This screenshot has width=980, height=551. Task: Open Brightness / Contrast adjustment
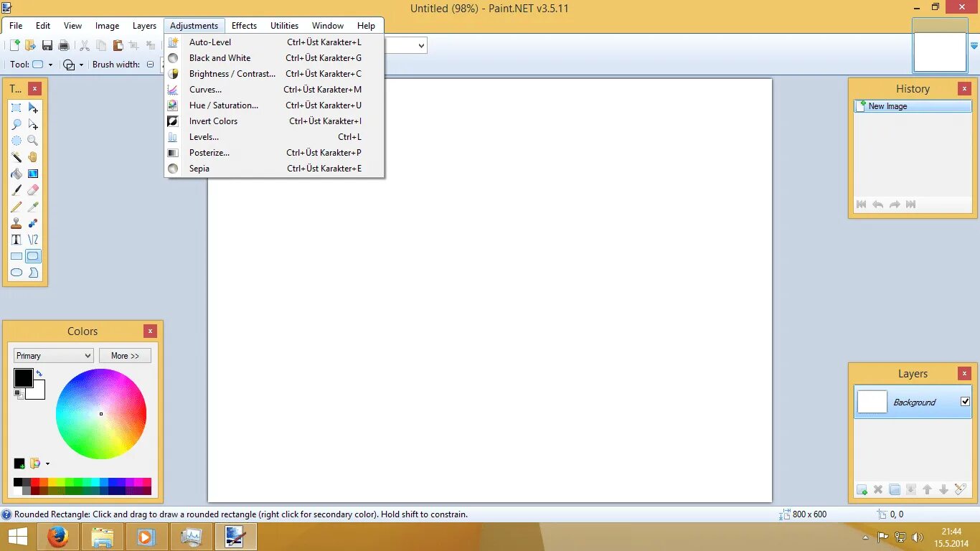pyautogui.click(x=274, y=74)
